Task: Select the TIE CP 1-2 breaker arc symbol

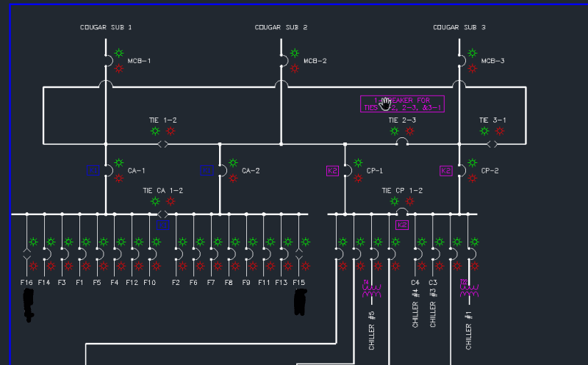Action: coord(402,212)
